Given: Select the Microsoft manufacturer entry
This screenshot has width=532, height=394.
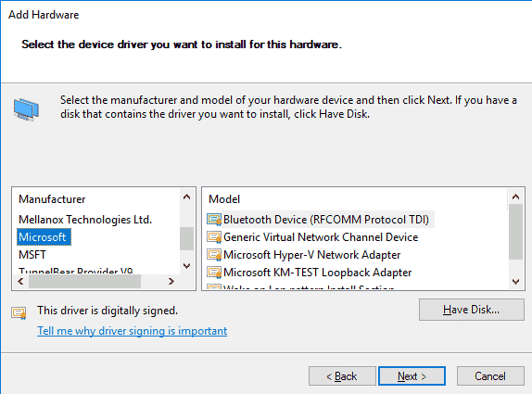Looking at the screenshot, I should point(44,237).
